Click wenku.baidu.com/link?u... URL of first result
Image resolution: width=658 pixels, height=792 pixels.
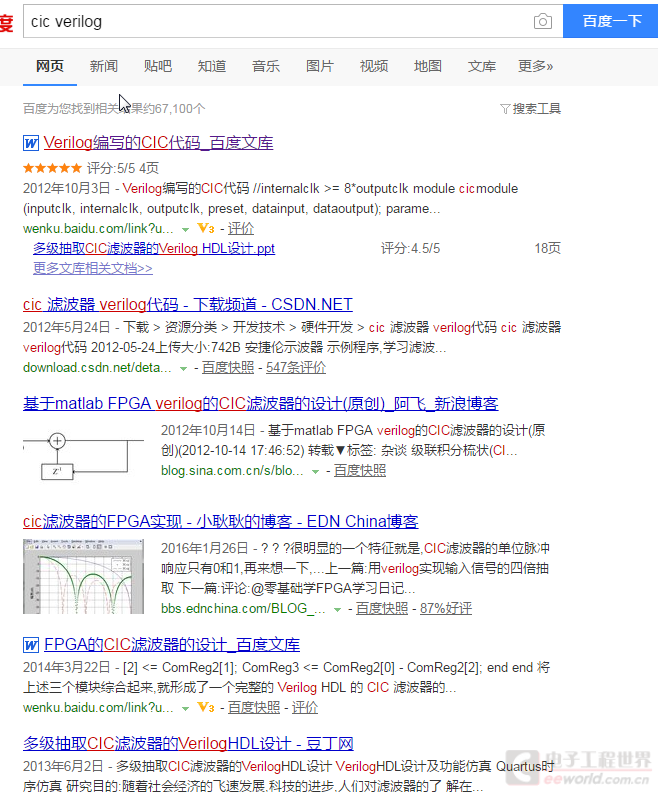(98, 229)
